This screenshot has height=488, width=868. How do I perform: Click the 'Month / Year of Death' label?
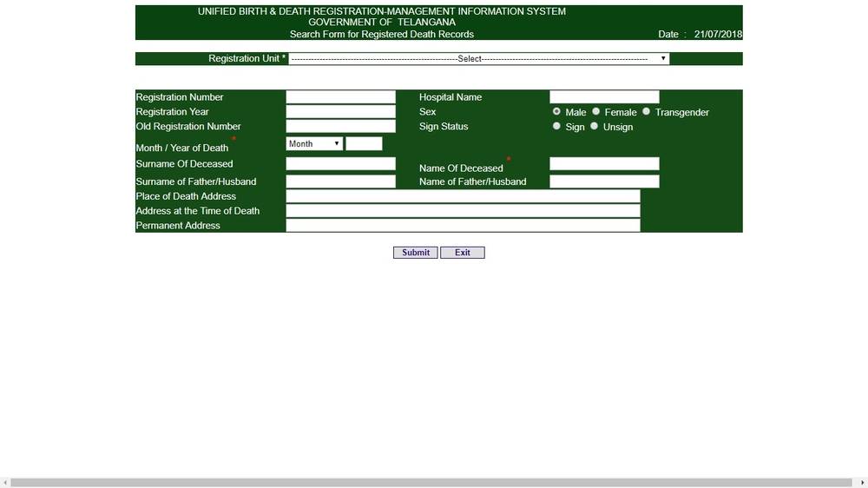[x=182, y=148]
